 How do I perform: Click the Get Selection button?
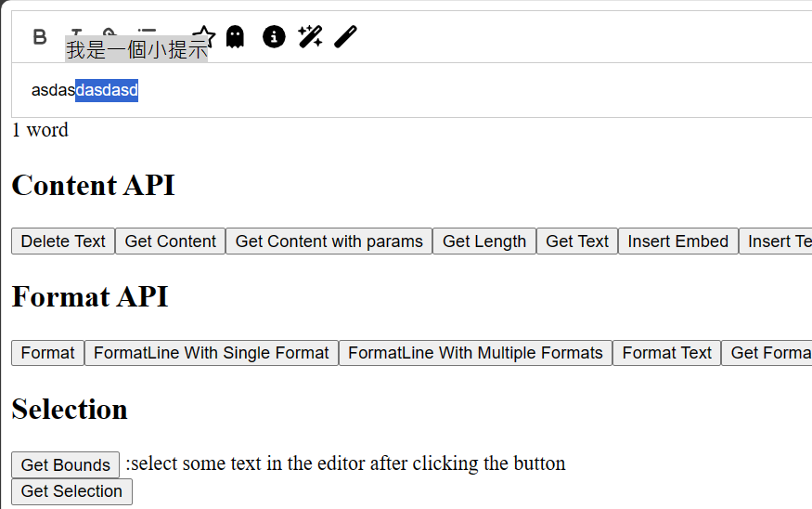click(x=71, y=491)
